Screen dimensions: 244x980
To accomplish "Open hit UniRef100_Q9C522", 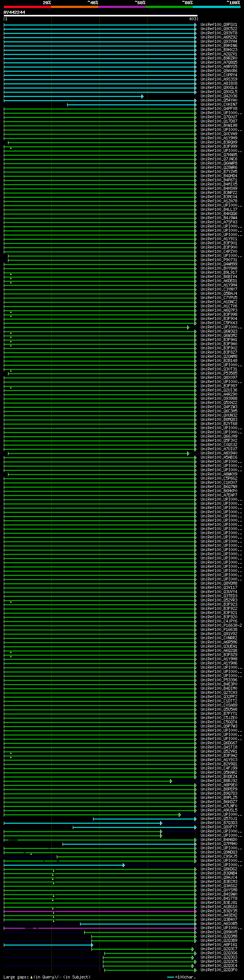I will pyautogui.click(x=219, y=29).
